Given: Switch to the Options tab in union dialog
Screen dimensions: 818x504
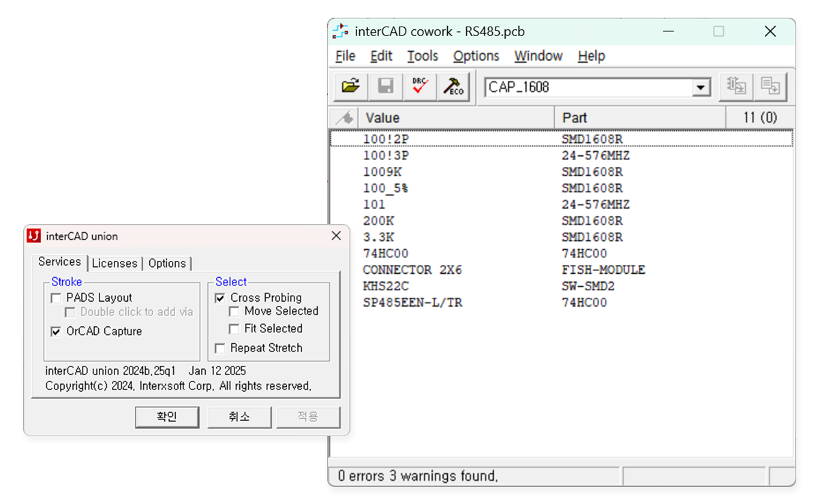Looking at the screenshot, I should point(167,264).
